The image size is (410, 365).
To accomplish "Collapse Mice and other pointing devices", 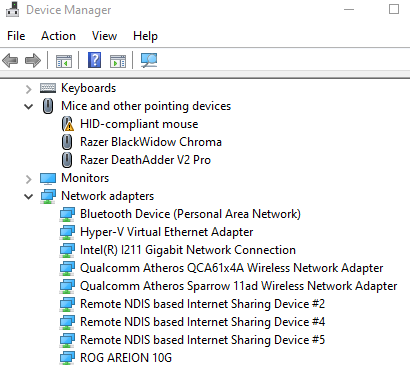I will point(29,107).
